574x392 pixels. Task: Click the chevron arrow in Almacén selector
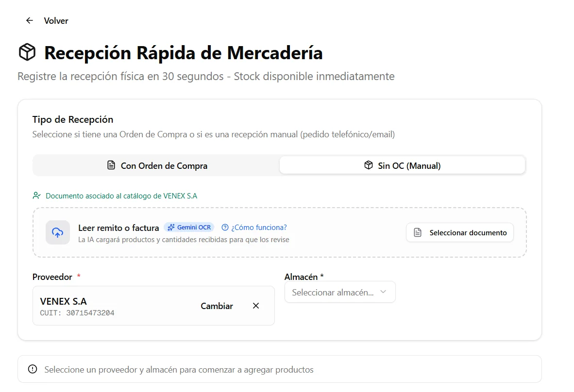pos(383,292)
